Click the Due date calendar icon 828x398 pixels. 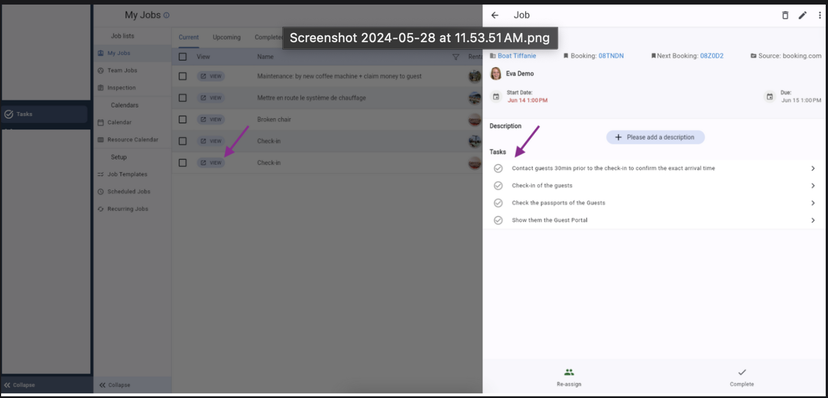point(770,97)
